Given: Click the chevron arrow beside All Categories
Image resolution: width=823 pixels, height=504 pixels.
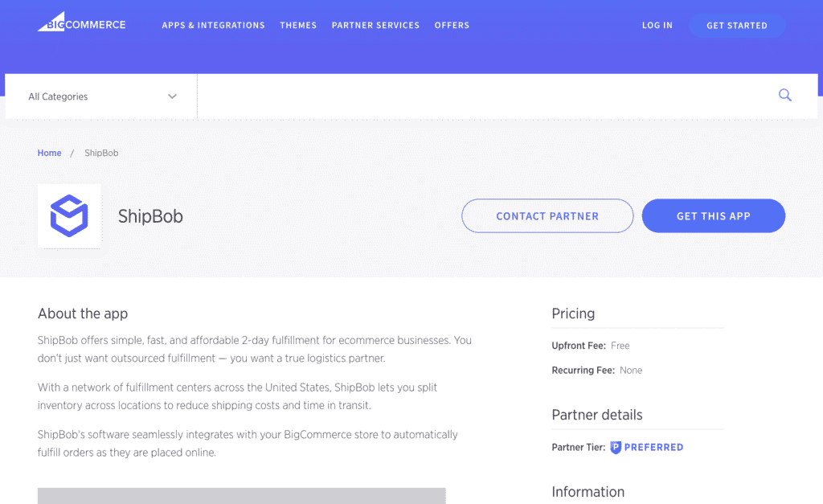Looking at the screenshot, I should (x=172, y=96).
